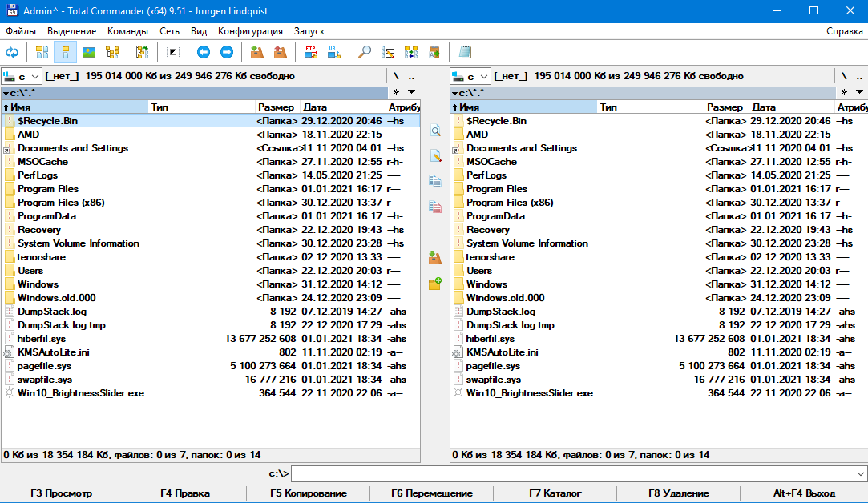This screenshot has height=503, width=868.
Task: Toggle invert selection toolbar button
Action: (172, 53)
